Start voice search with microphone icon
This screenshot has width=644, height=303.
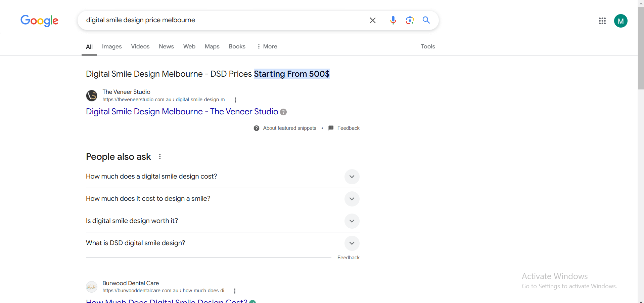click(x=393, y=20)
